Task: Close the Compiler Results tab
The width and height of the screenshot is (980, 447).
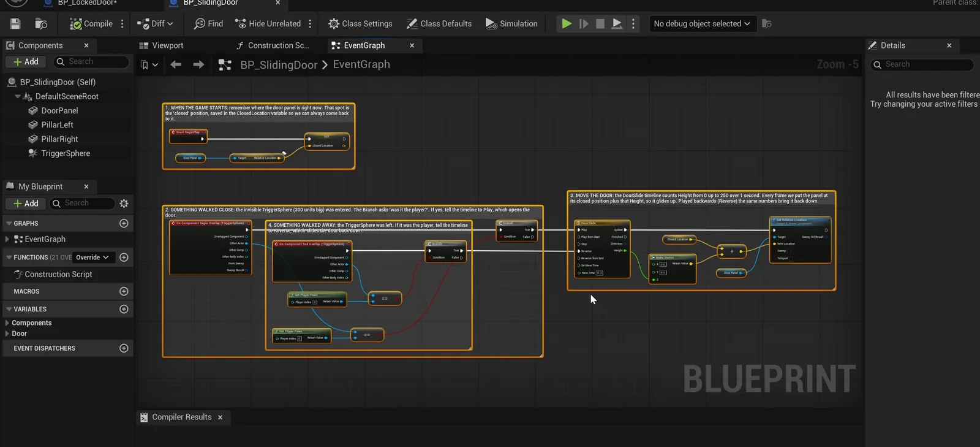Action: (221, 418)
